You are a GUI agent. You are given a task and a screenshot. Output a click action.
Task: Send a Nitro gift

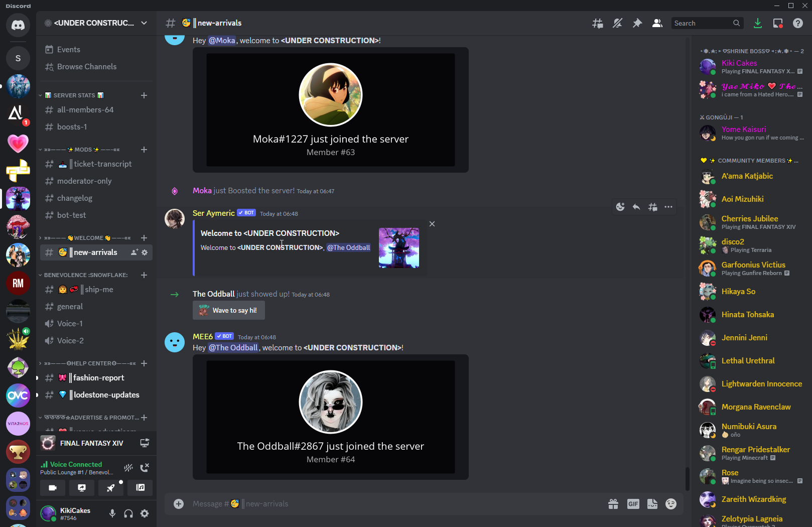tap(613, 504)
